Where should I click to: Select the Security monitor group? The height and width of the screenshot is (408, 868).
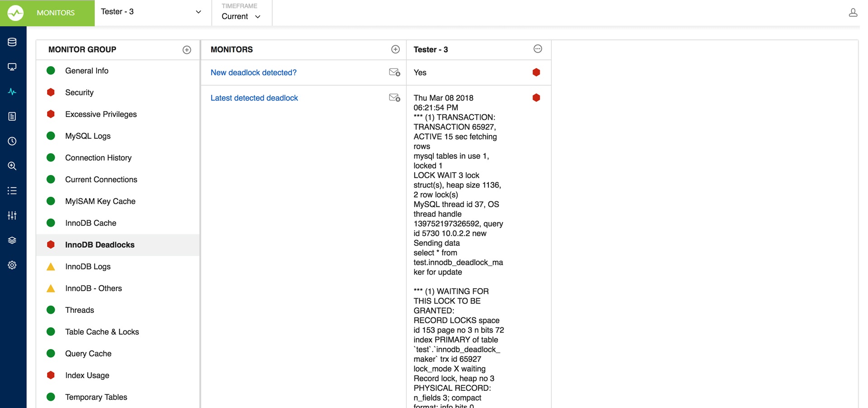click(79, 92)
